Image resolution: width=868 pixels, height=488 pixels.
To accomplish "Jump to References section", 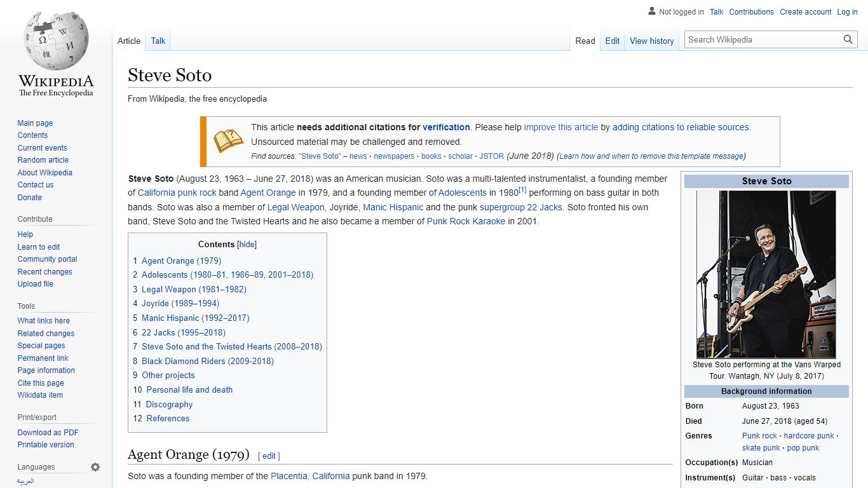I will coord(168,418).
